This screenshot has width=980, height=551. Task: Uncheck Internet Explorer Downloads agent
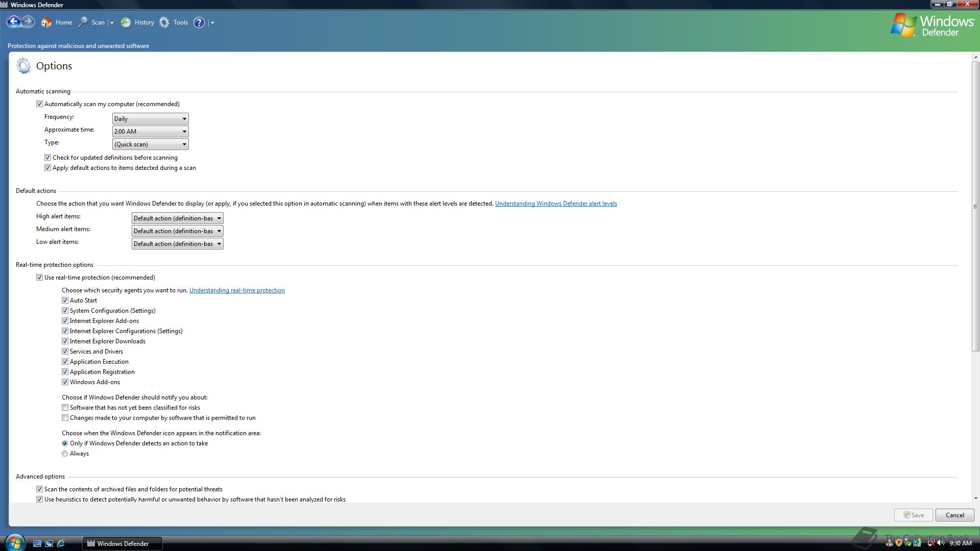(x=65, y=341)
